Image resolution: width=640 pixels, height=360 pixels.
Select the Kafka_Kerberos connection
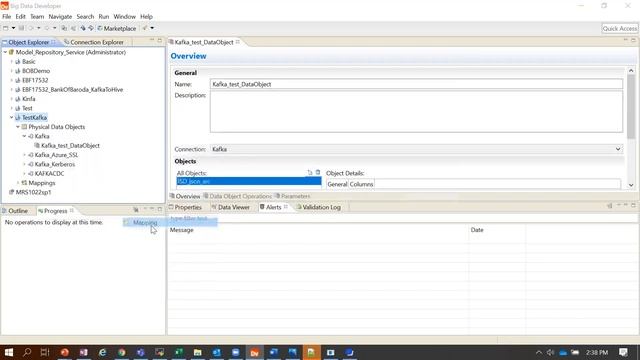tap(55, 164)
